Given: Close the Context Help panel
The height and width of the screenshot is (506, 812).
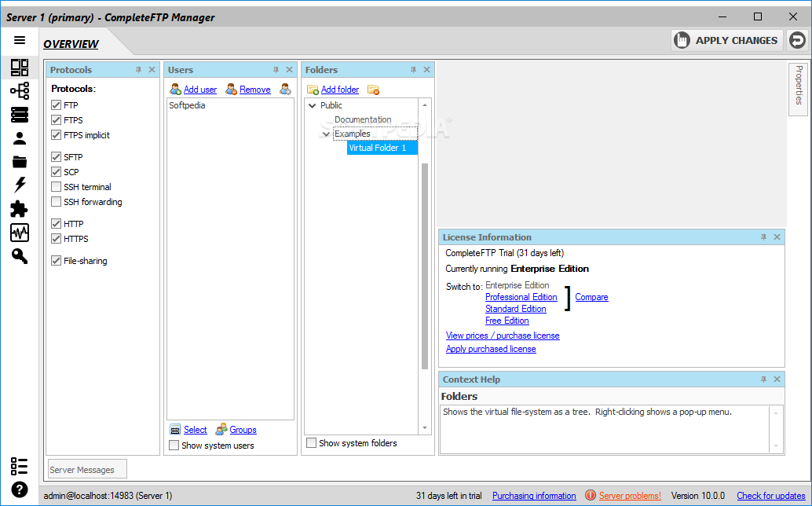Looking at the screenshot, I should pyautogui.click(x=777, y=379).
